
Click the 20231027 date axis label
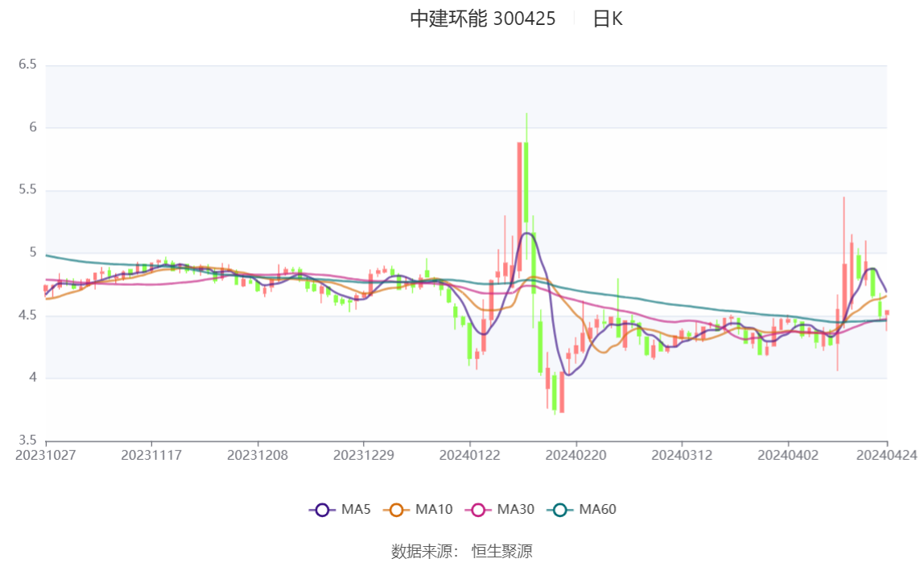click(45, 456)
